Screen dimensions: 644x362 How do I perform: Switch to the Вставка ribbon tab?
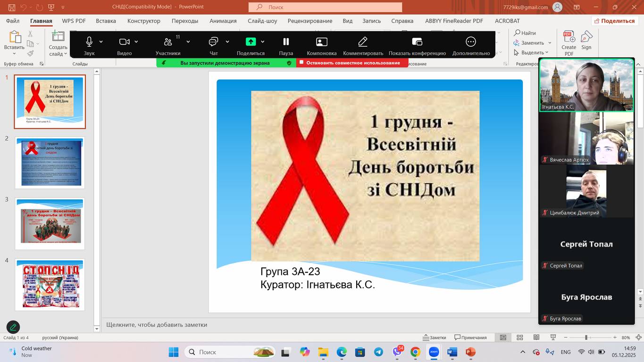(x=106, y=21)
